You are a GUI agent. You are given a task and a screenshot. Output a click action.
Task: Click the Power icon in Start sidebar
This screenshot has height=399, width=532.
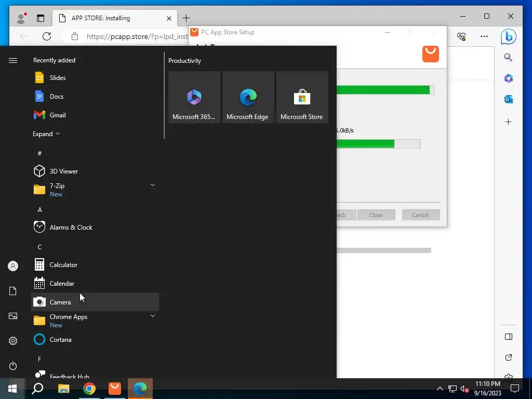(13, 366)
